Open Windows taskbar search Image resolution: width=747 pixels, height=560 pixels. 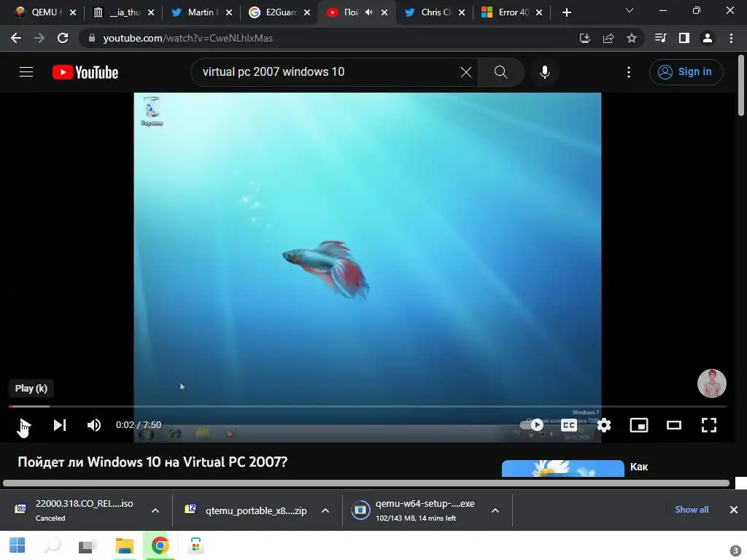click(x=53, y=545)
